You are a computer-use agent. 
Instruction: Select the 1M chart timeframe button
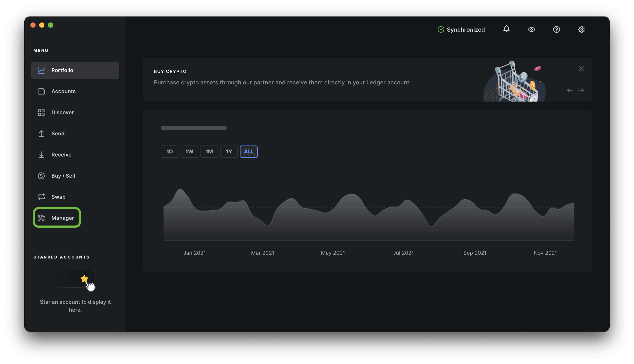(209, 151)
